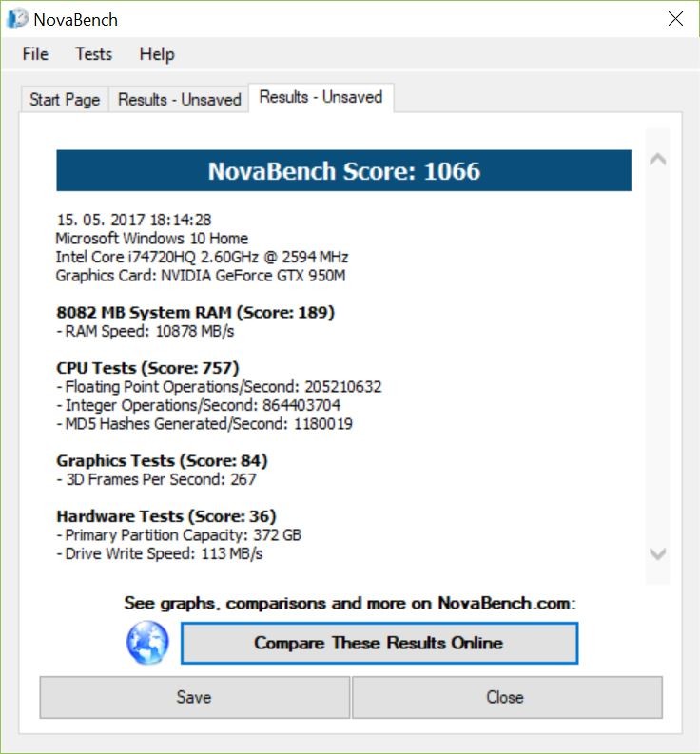
Task: Select the inactive Results - Unsaved tab
Action: click(179, 100)
